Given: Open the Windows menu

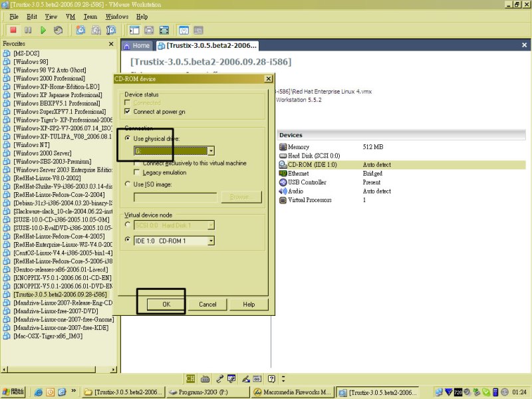Looking at the screenshot, I should [x=117, y=17].
